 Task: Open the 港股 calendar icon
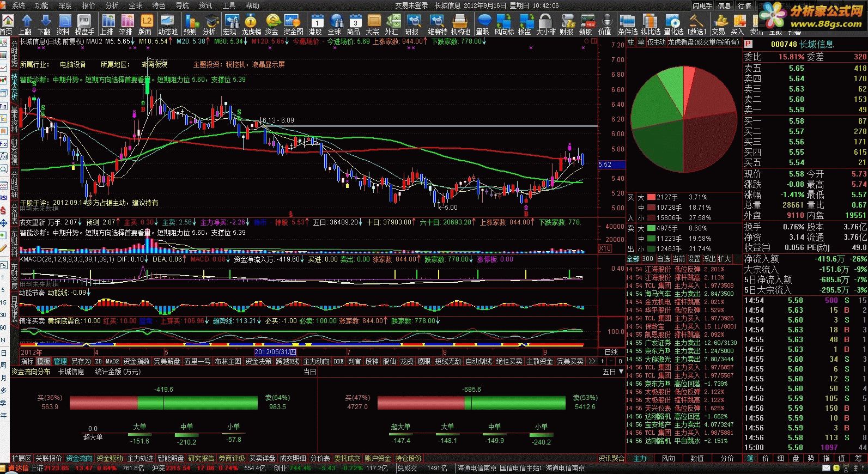(316, 25)
